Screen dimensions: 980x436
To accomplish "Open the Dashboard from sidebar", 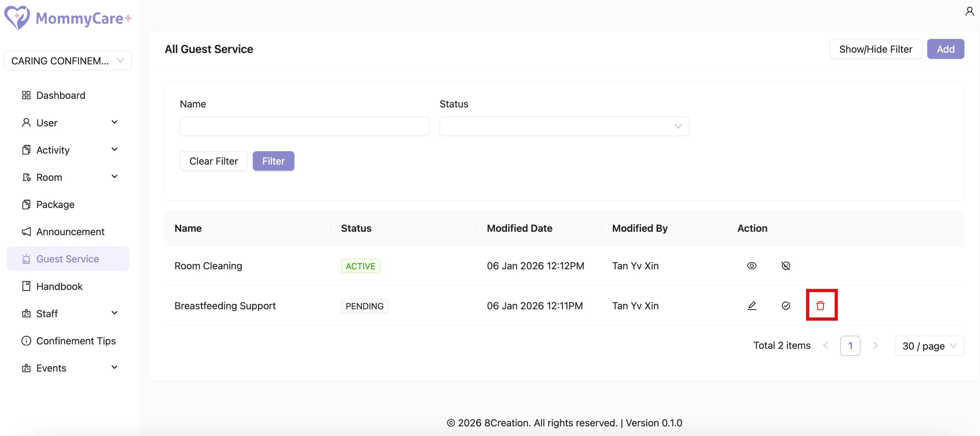I will tap(60, 95).
